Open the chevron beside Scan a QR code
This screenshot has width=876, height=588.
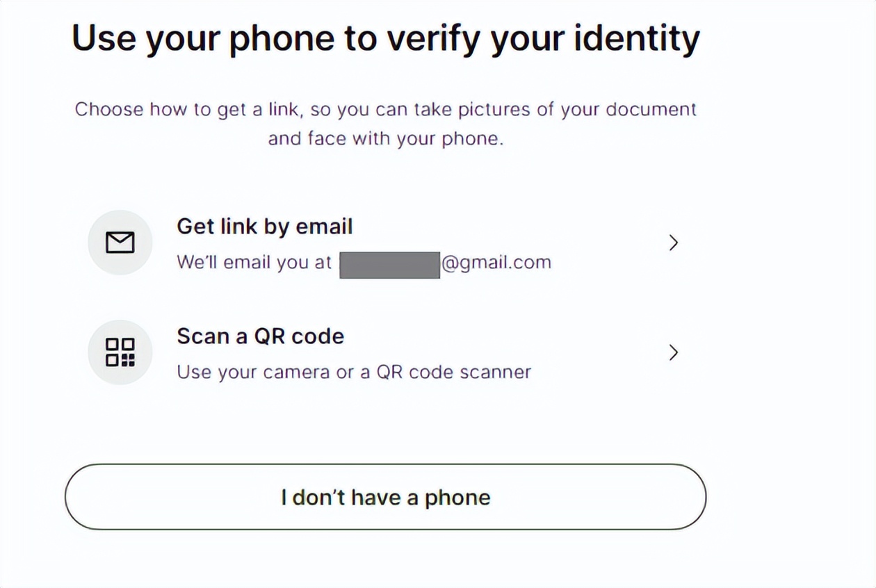point(672,352)
